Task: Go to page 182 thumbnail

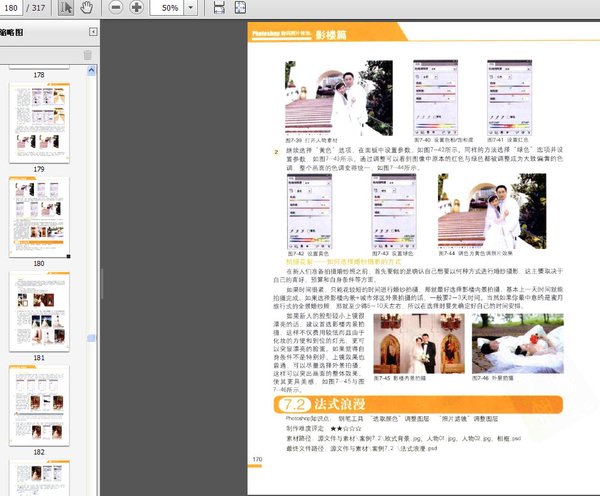Action: (x=39, y=404)
